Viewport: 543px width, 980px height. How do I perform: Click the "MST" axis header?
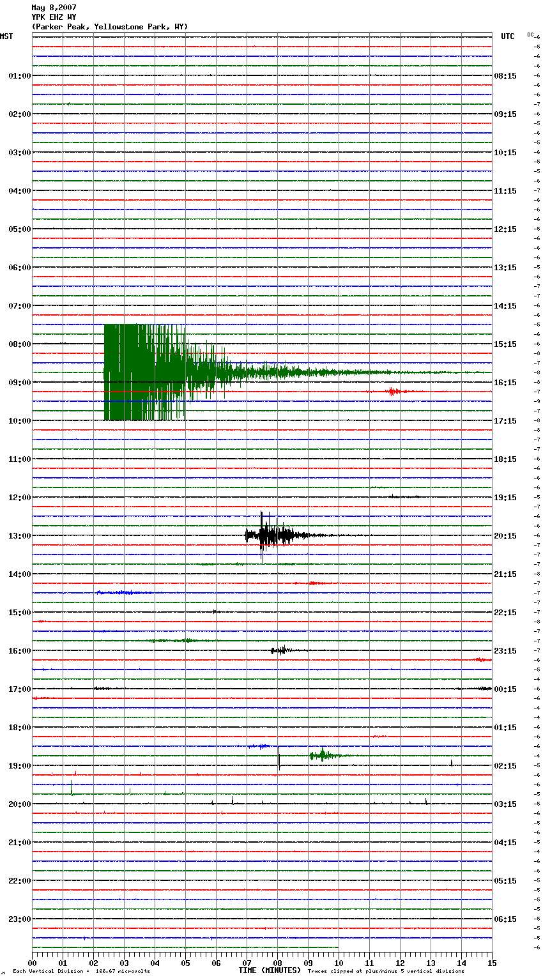click(6, 36)
